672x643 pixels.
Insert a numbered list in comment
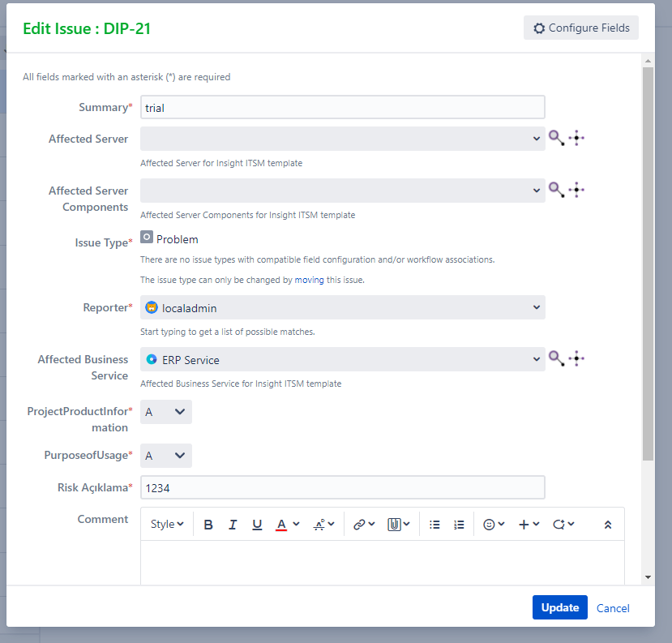point(459,525)
